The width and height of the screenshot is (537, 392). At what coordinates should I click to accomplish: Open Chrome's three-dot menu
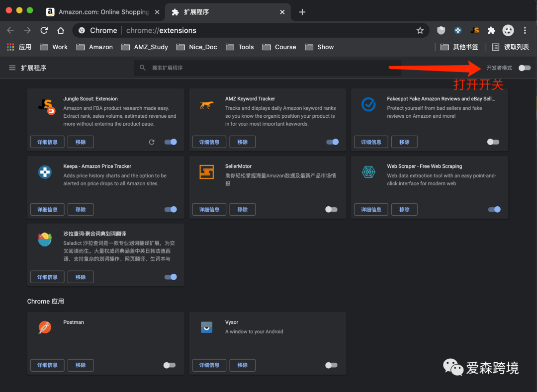tap(525, 30)
